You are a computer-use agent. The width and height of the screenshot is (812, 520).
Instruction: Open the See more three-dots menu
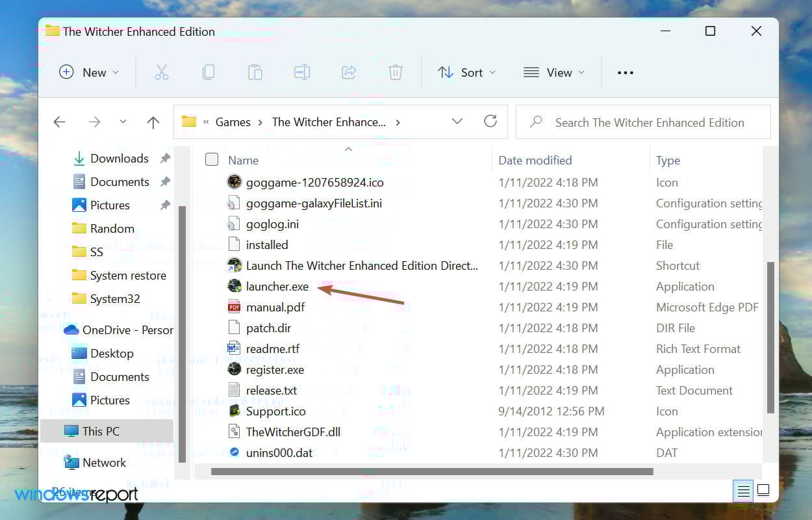(x=626, y=73)
